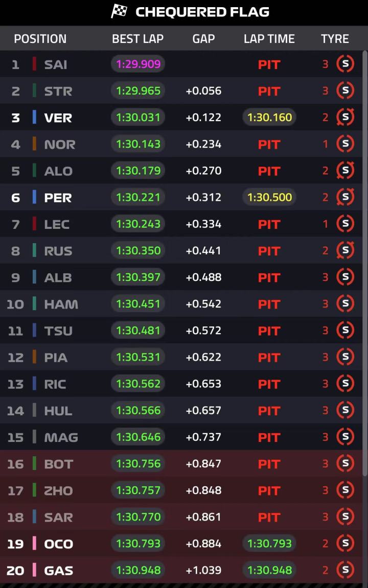Click the LAP TIME column header
Viewport: 368px width, 588px height.
269,39
